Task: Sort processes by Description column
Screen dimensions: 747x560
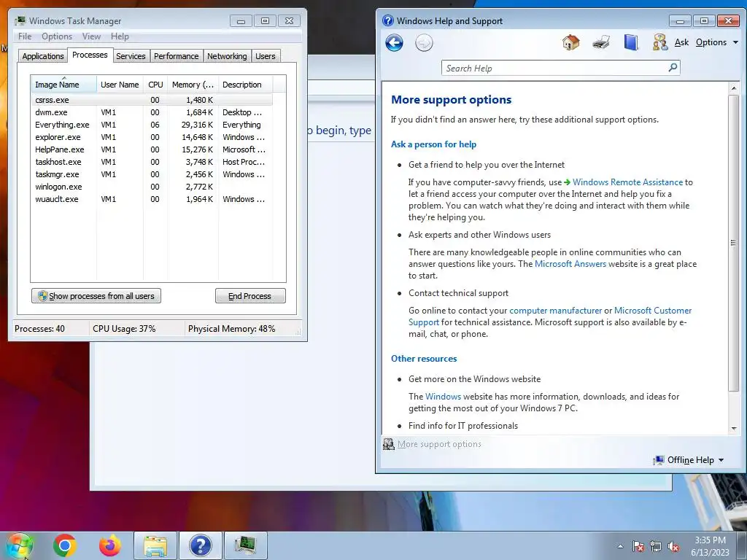Action: [245, 85]
